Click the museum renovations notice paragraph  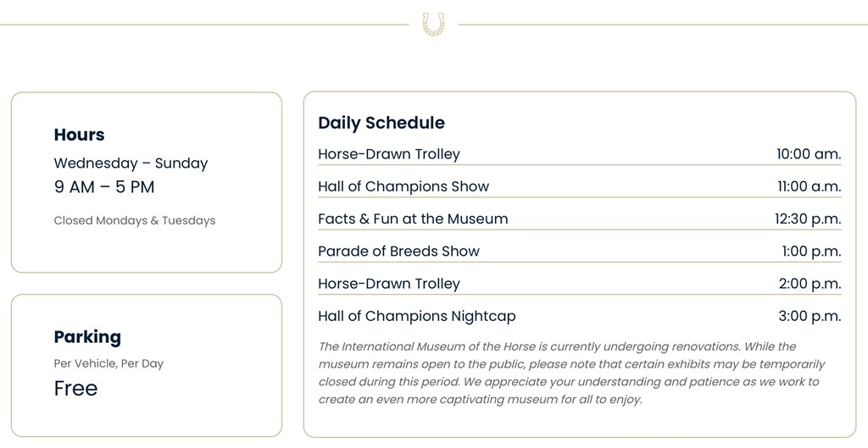pyautogui.click(x=570, y=373)
